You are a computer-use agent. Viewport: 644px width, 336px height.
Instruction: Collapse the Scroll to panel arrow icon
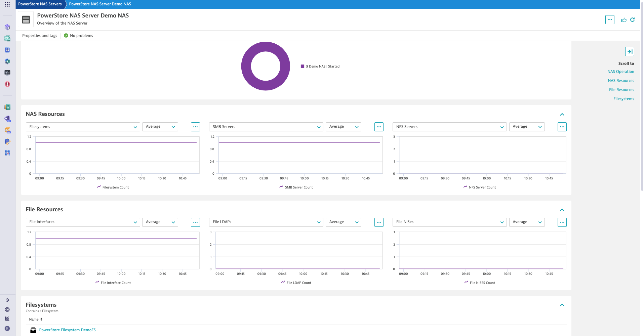[x=630, y=51]
